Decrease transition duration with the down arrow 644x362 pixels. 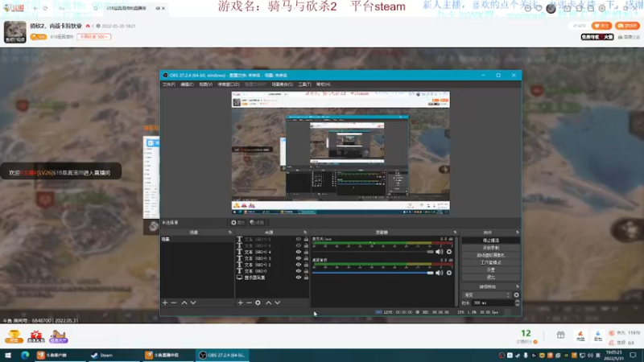coord(517,305)
